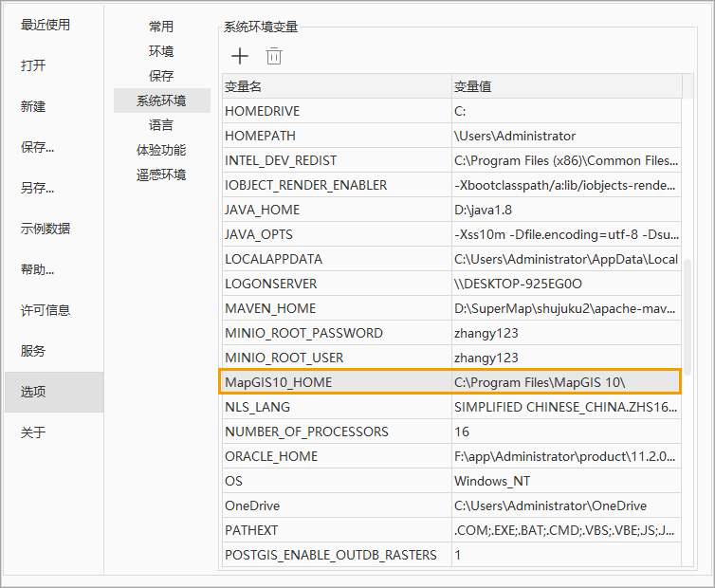This screenshot has width=715, height=588.
Task: Click 新建 in the left sidebar
Action: coord(33,106)
